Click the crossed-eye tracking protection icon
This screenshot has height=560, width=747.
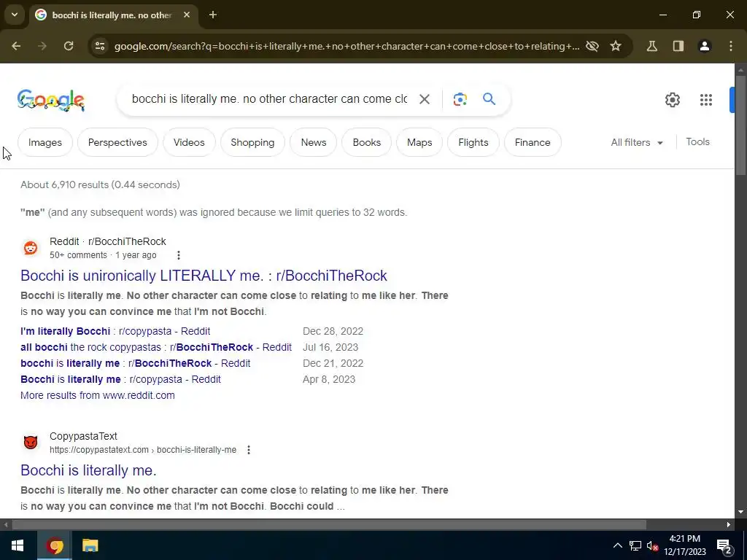(x=592, y=46)
